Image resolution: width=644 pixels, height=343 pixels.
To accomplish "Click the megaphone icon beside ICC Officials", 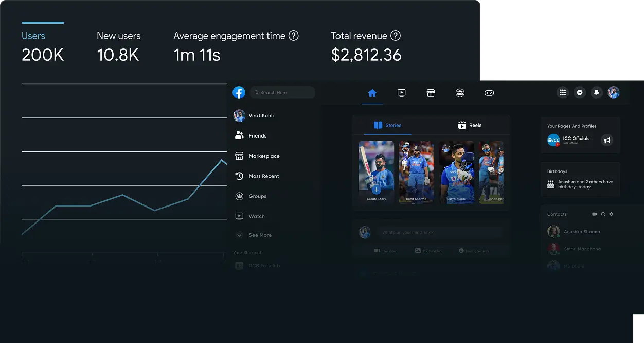I will coord(607,140).
